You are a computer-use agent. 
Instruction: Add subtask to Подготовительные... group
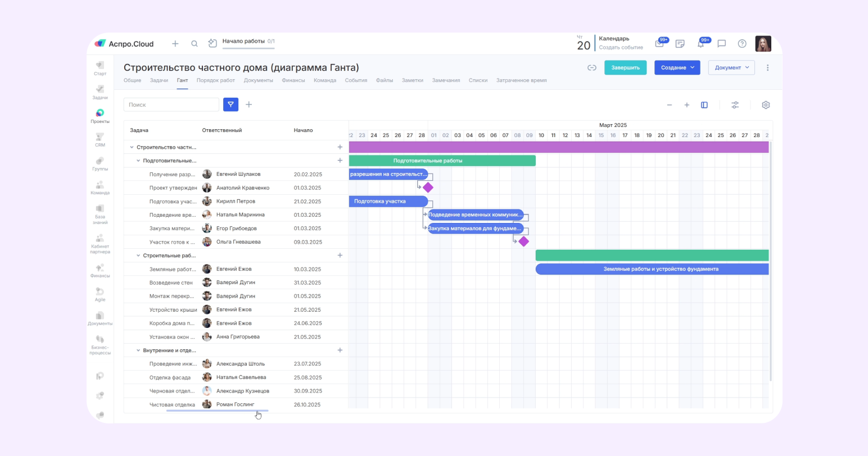click(340, 161)
